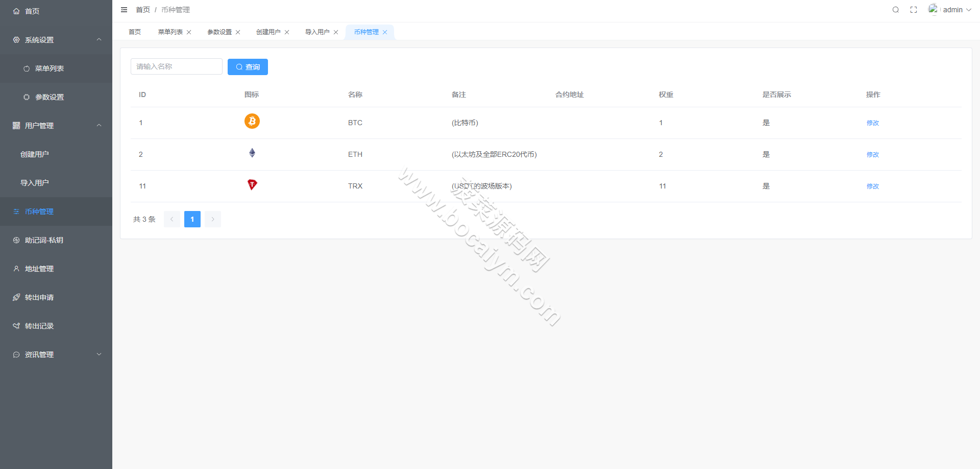Screen dimensions: 980x469
Task: Select page 1 in pagination
Action: coord(192,219)
